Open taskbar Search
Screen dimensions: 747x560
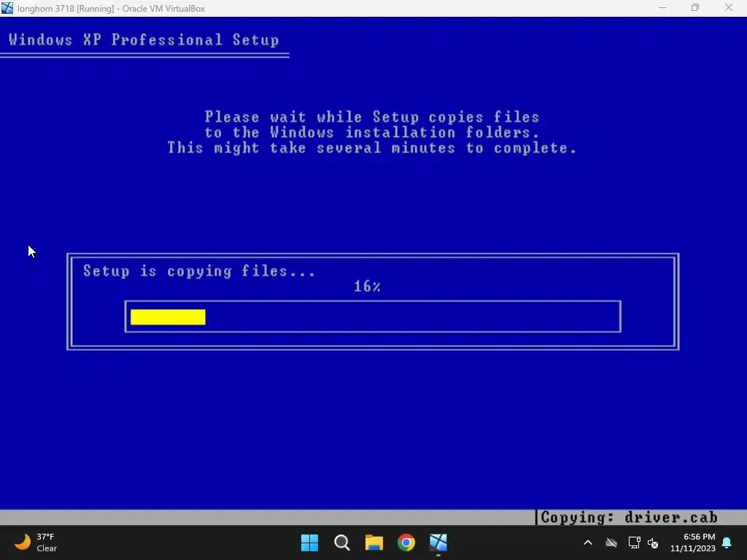(342, 542)
